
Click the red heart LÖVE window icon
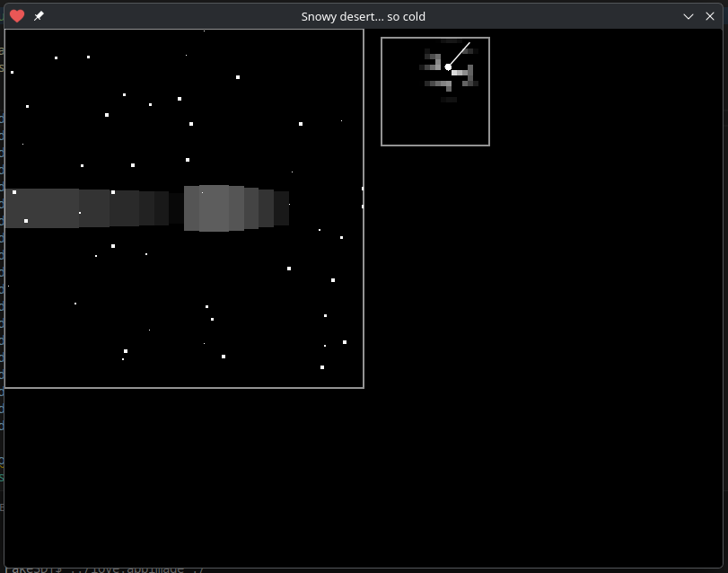pos(17,16)
